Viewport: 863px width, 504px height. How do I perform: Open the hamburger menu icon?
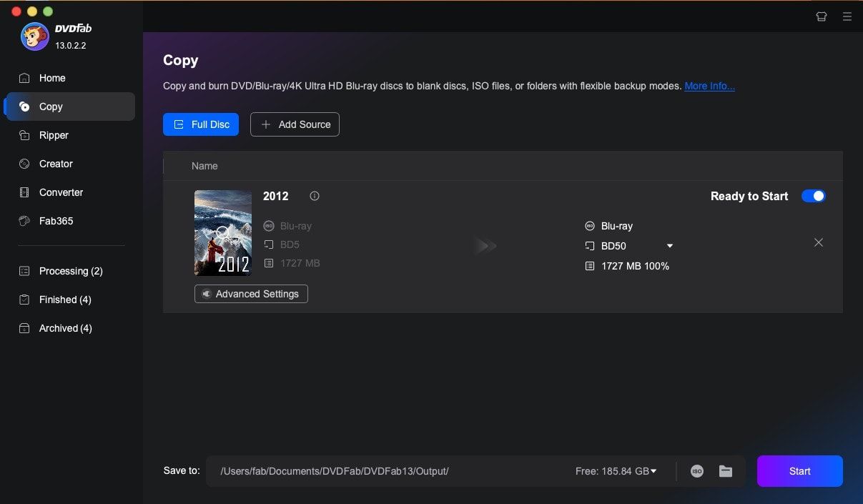[847, 16]
